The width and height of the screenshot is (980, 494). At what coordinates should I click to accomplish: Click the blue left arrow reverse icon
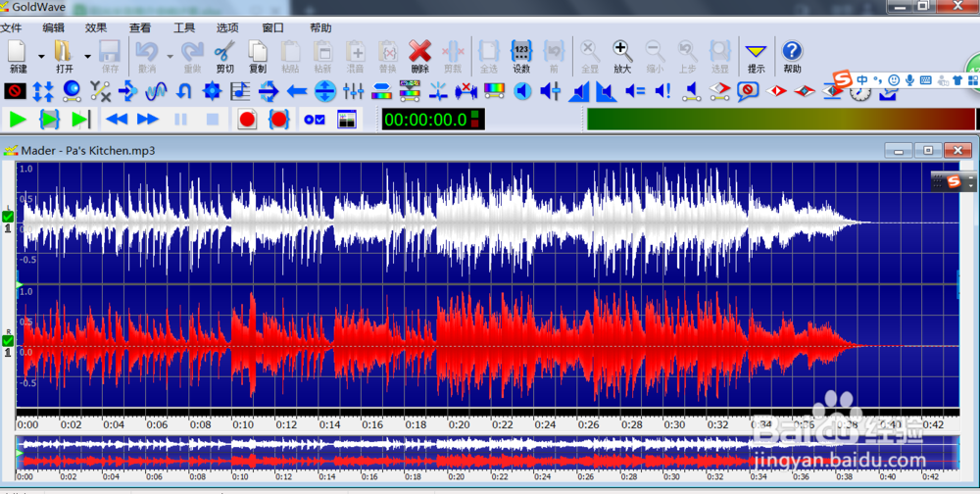(296, 91)
